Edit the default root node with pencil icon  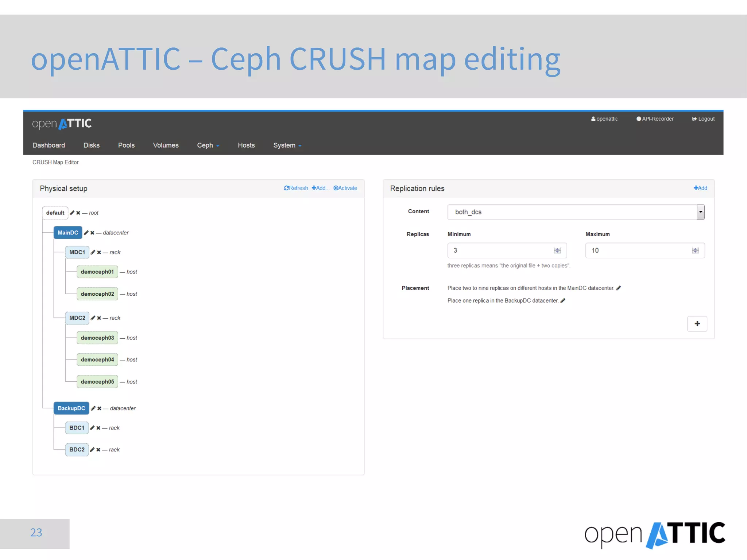72,213
